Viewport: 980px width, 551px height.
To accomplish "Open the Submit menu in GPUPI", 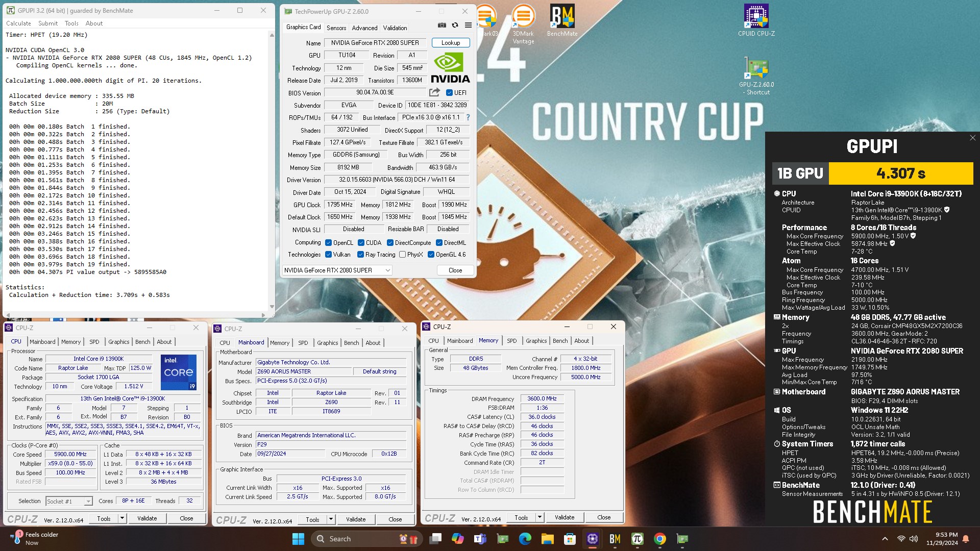I will pyautogui.click(x=48, y=23).
